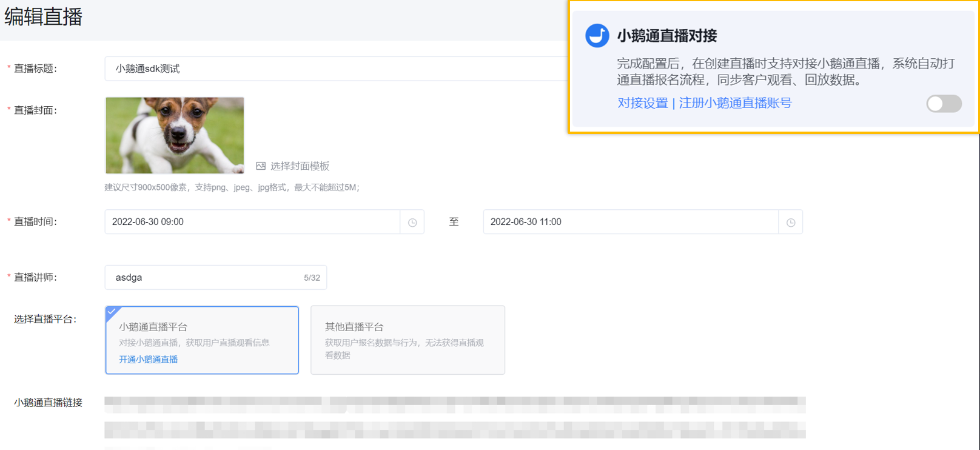
Task: Click the 至 separator between times
Action: (x=454, y=222)
